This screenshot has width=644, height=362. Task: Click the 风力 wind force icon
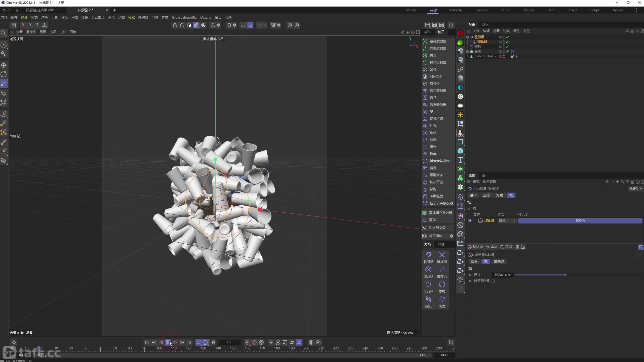[442, 299]
